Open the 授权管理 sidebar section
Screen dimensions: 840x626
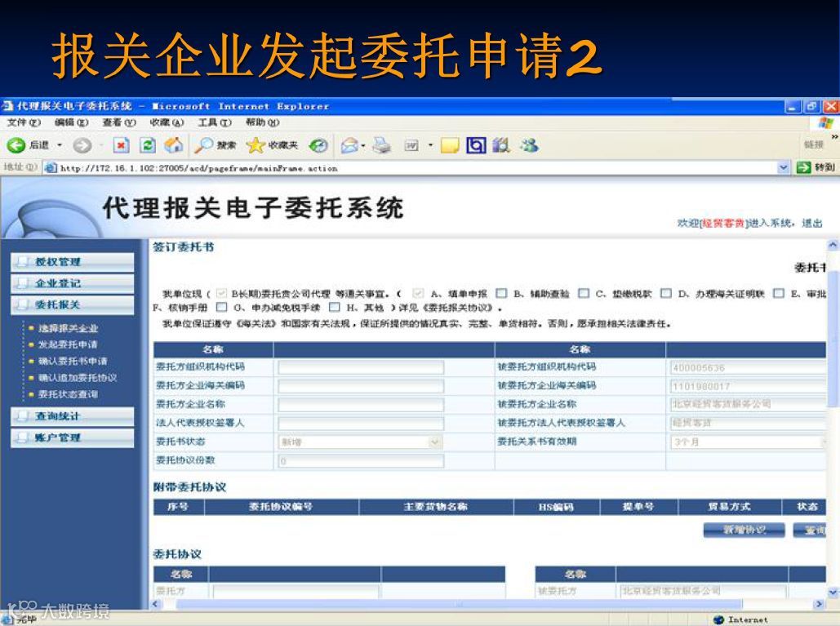coord(73,262)
